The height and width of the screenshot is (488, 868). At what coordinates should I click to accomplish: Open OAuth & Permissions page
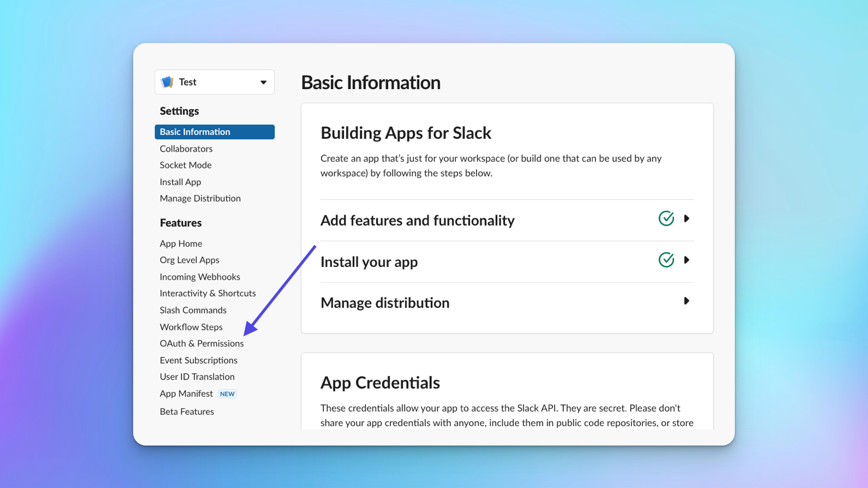tap(201, 343)
